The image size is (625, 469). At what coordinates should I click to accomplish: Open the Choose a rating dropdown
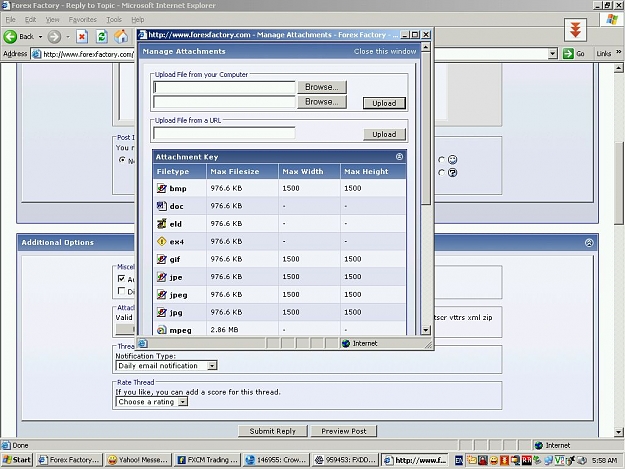click(152, 402)
